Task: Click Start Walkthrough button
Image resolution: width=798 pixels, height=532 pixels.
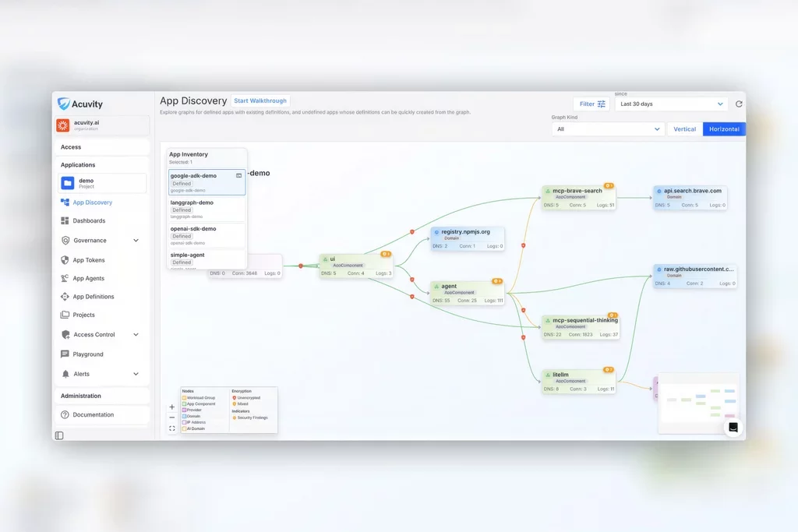Action: [x=260, y=100]
